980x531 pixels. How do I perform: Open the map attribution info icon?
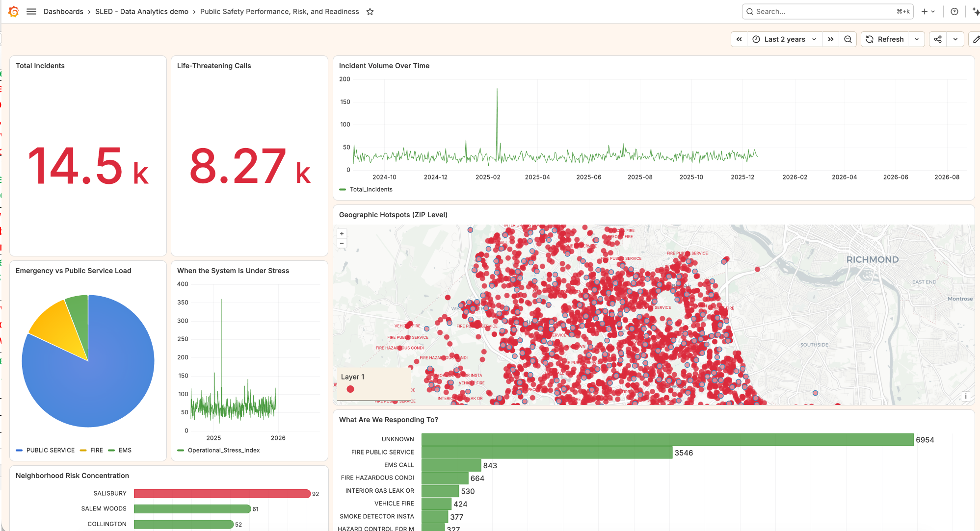click(x=966, y=396)
